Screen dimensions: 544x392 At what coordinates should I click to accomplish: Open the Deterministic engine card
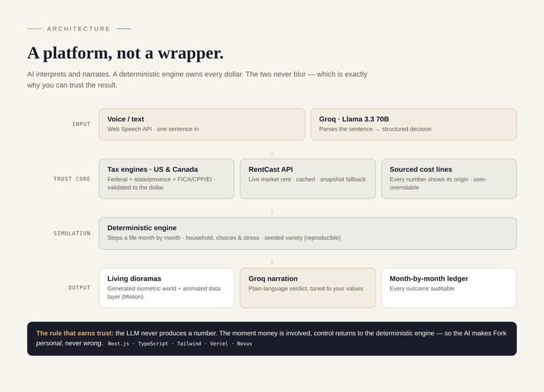[x=308, y=233]
